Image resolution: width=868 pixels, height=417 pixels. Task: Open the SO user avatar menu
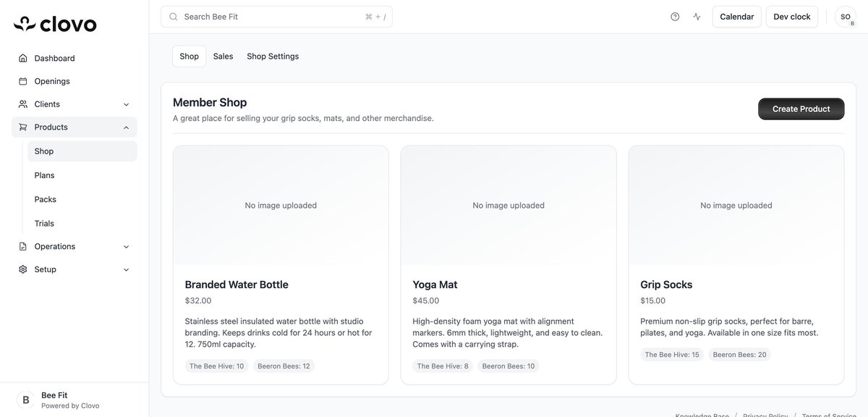pyautogui.click(x=844, y=15)
